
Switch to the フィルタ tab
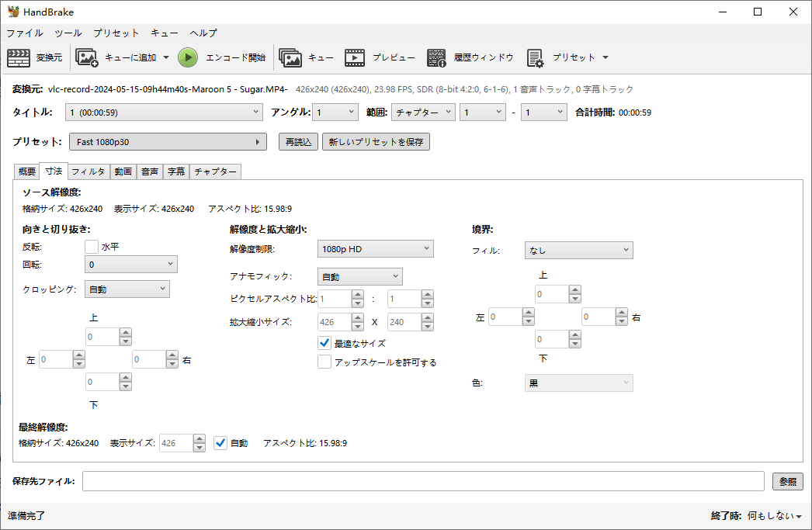(x=88, y=171)
